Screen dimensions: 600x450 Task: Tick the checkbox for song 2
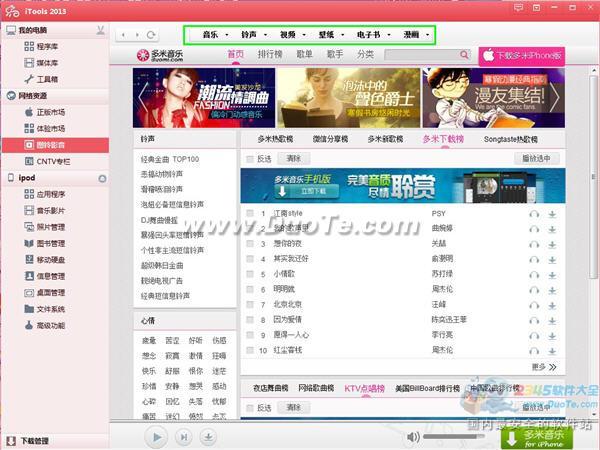[250, 228]
